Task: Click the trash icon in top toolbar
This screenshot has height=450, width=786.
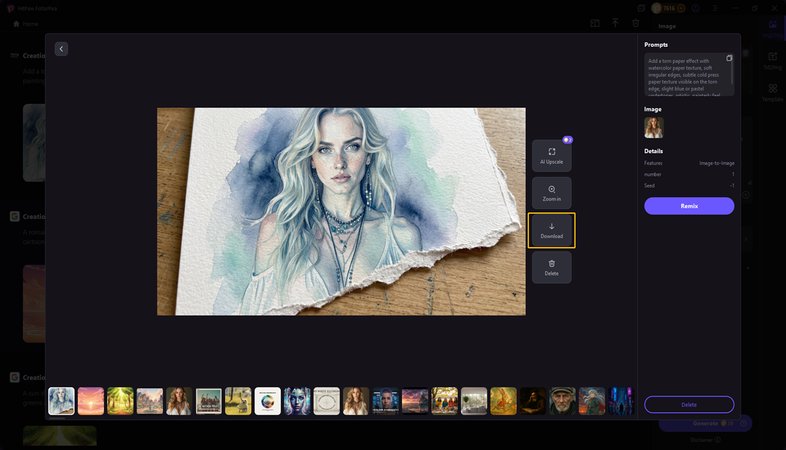Action: click(636, 23)
